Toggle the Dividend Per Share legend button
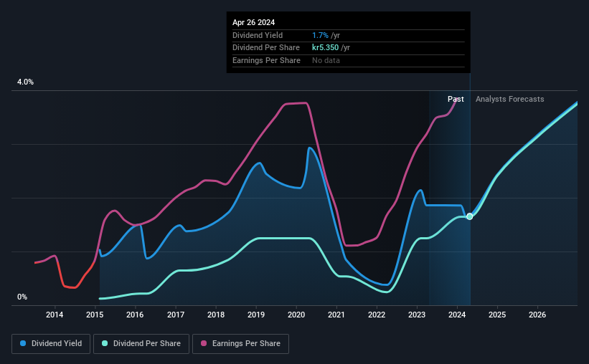Viewport: 589px width, 364px height. [141, 344]
